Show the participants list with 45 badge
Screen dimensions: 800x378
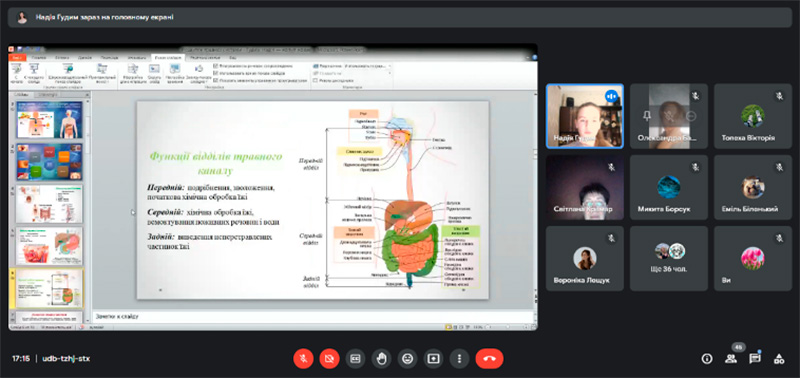click(731, 359)
